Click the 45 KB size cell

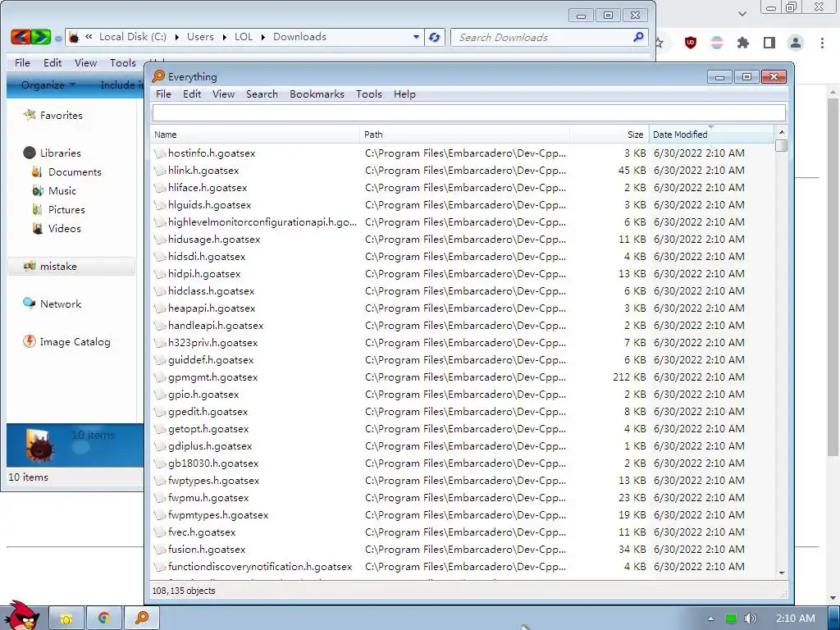tap(632, 171)
